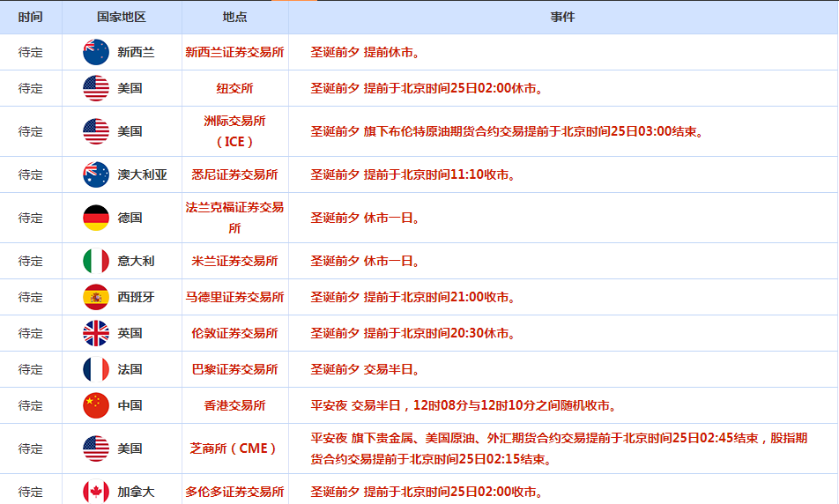Open the 香港交易所 location link
839x504 pixels.
point(234,405)
